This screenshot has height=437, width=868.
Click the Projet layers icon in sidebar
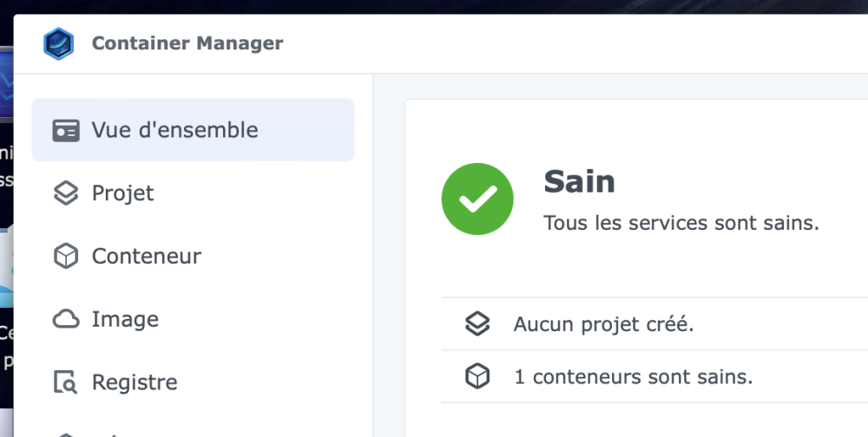point(66,193)
